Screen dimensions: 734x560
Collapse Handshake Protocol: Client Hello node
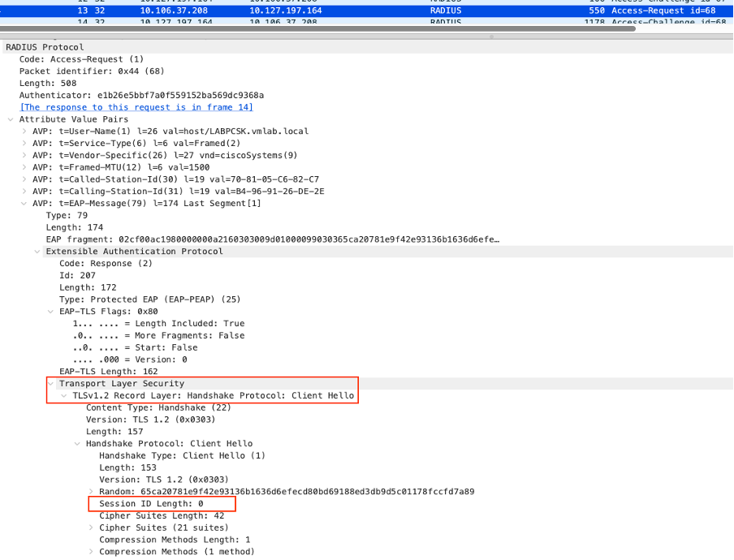point(77,443)
